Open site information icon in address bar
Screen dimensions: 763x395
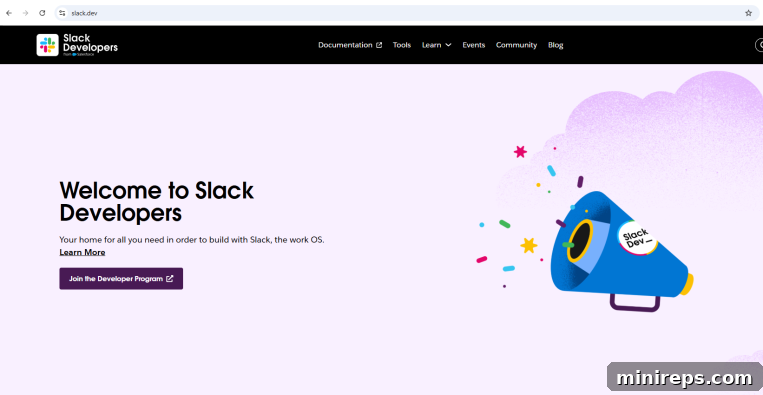(x=62, y=13)
